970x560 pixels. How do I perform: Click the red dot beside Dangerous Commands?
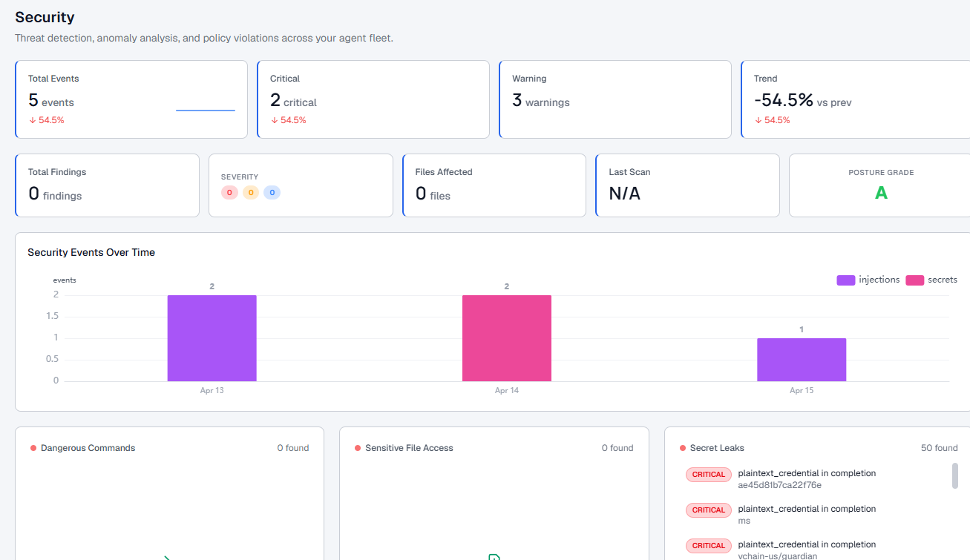pyautogui.click(x=33, y=448)
